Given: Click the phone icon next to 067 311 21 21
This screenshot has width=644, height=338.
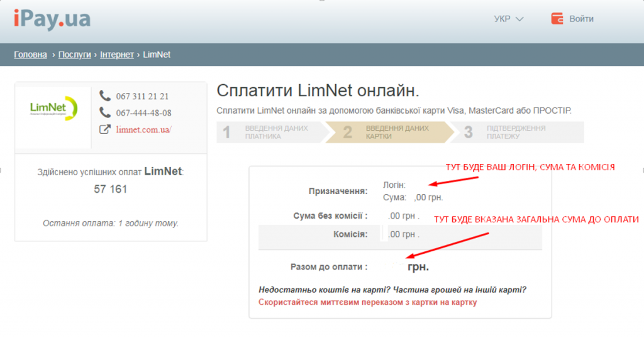Looking at the screenshot, I should pos(105,96).
